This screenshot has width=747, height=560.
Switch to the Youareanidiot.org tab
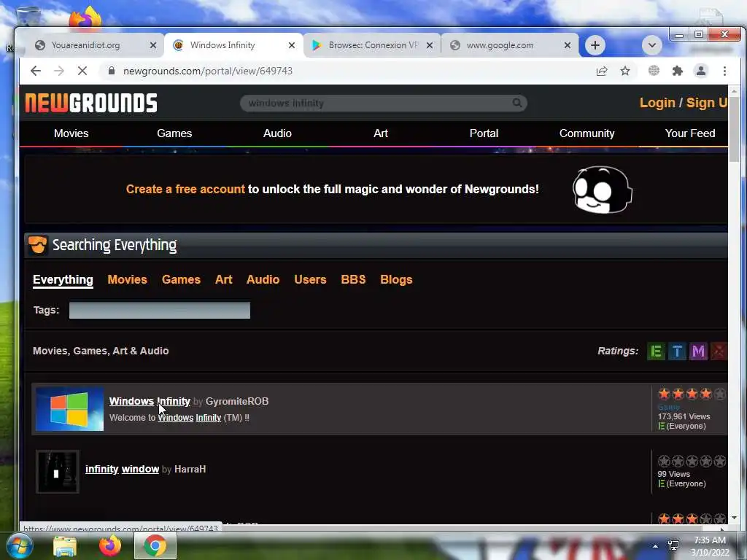tap(93, 45)
